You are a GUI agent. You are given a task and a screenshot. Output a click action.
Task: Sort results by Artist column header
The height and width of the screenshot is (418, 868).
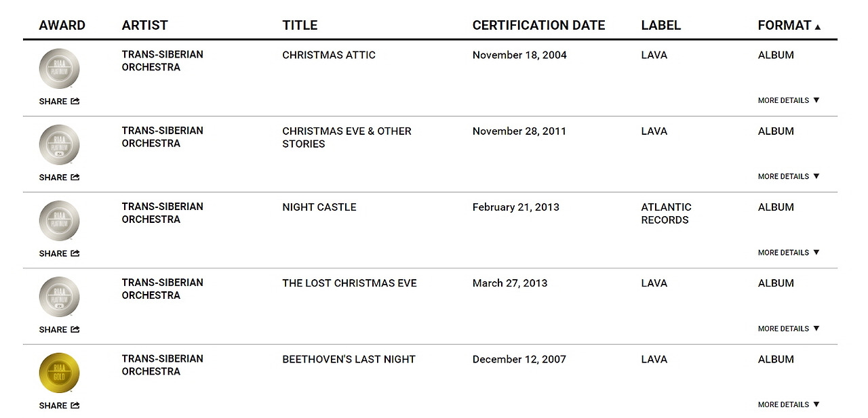(144, 25)
